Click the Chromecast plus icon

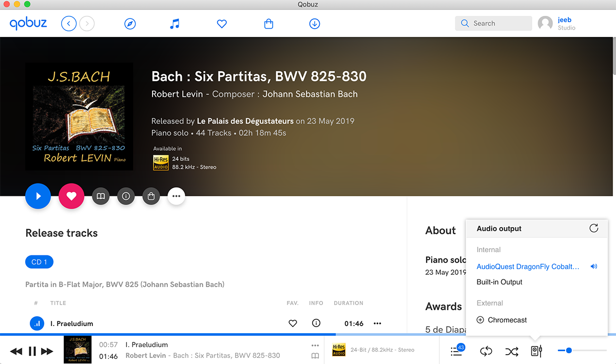480,320
